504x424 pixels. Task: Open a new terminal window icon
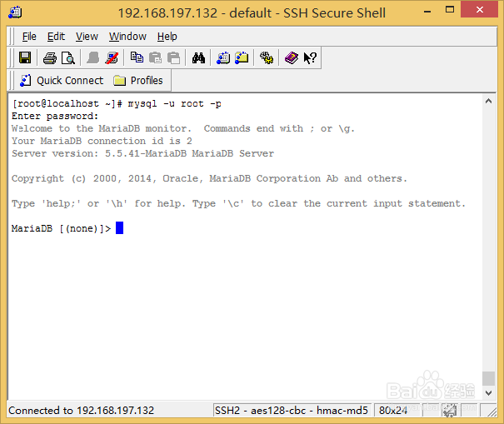[223, 58]
